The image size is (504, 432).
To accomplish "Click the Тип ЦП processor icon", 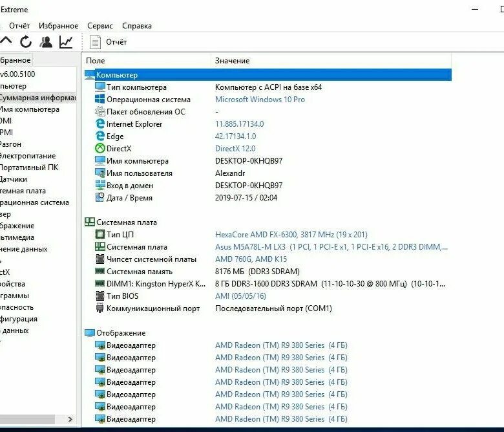I will click(x=100, y=235).
